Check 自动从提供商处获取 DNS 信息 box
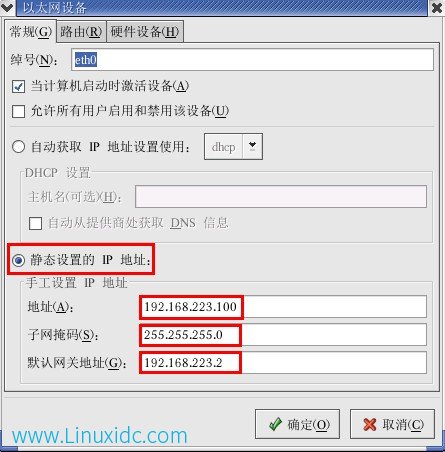The image size is (445, 452). coord(35,223)
